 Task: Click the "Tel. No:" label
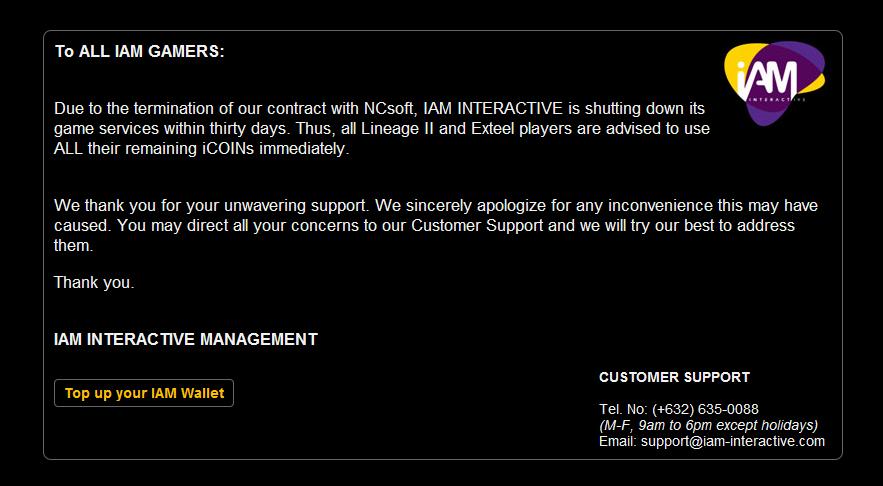pos(623,409)
